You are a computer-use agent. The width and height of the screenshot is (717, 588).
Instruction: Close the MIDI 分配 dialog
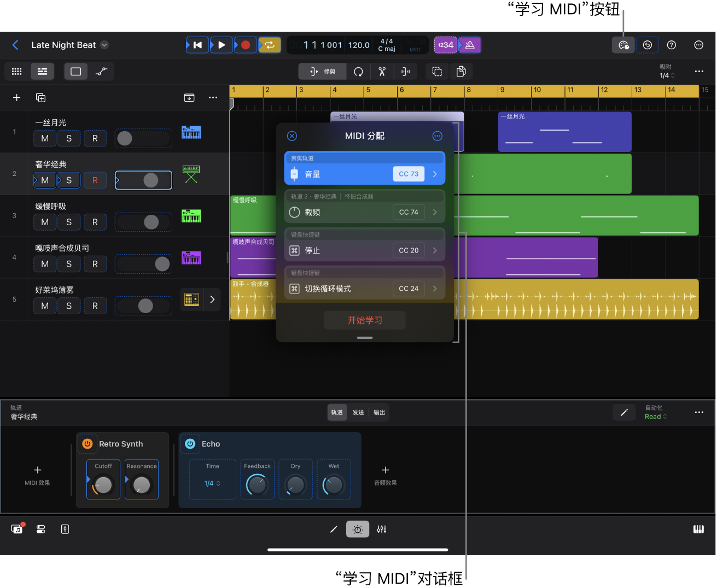click(292, 136)
